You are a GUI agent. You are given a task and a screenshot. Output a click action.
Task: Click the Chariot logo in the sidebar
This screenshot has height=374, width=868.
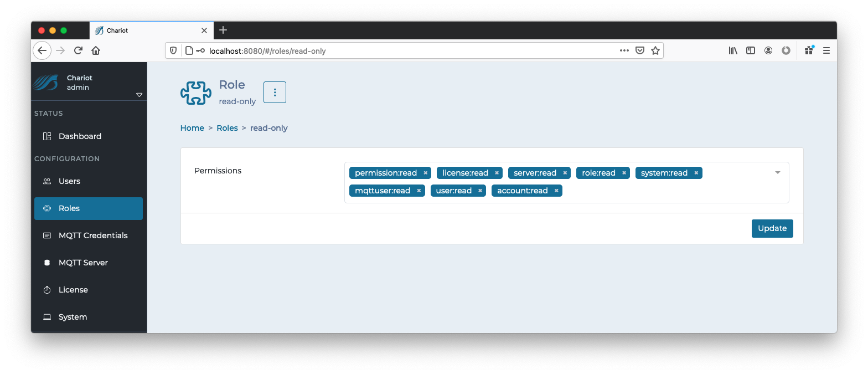(x=45, y=83)
